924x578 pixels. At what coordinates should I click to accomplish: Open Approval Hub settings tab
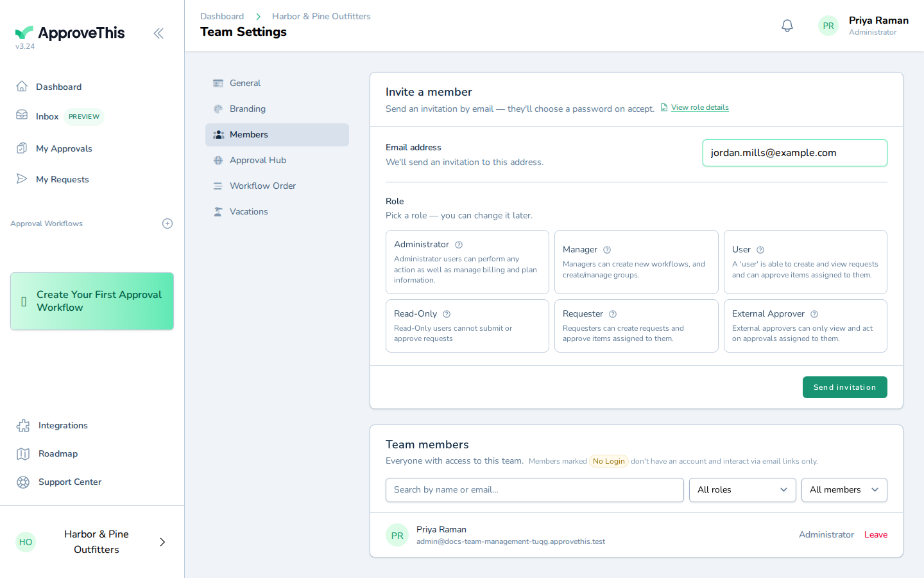point(277,160)
